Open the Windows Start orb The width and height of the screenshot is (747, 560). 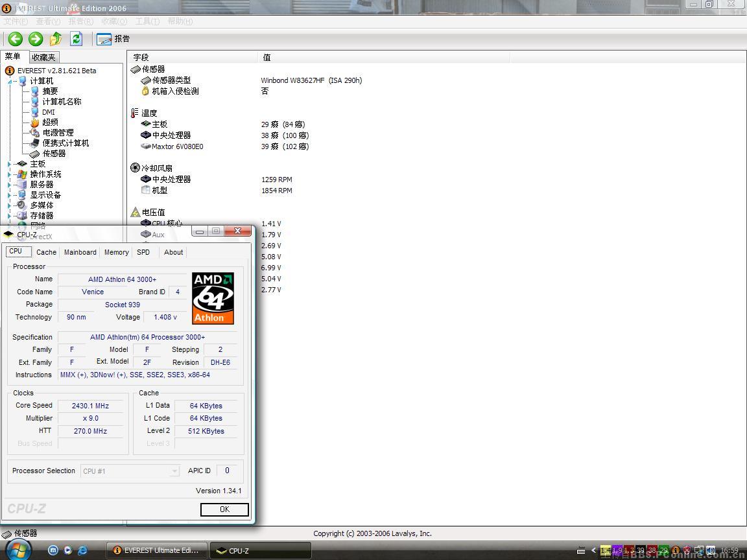(18, 550)
